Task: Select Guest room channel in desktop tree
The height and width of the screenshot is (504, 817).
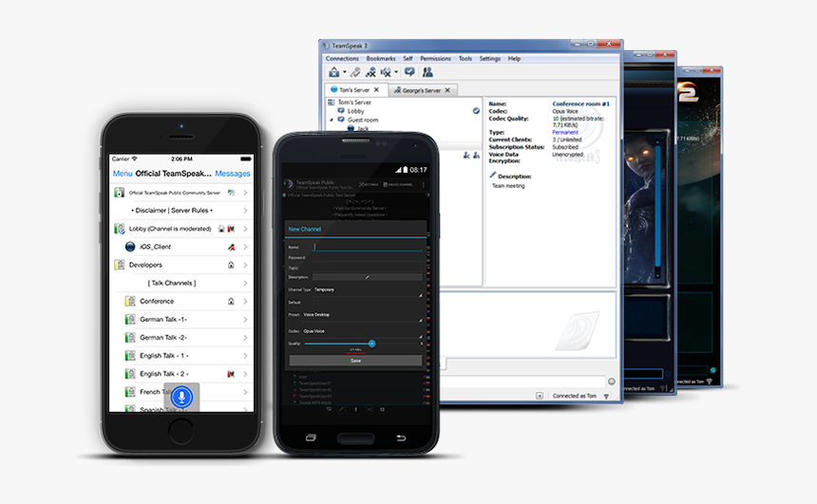Action: [x=363, y=120]
